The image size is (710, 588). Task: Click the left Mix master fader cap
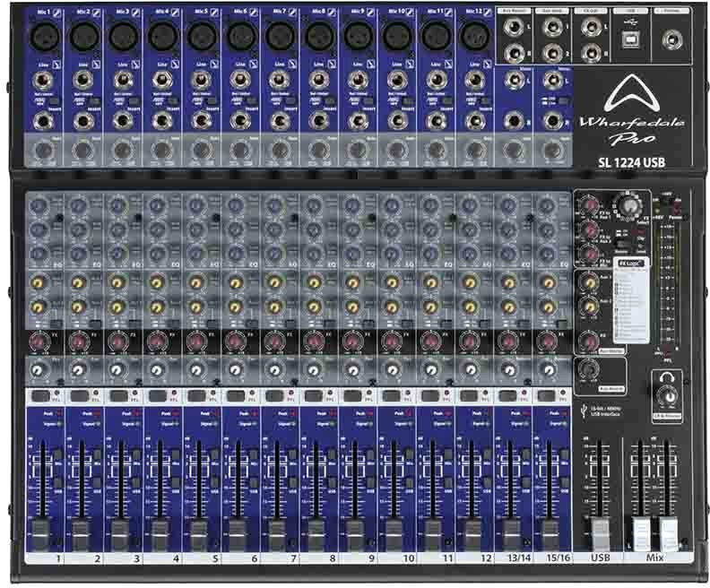pyautogui.click(x=641, y=534)
